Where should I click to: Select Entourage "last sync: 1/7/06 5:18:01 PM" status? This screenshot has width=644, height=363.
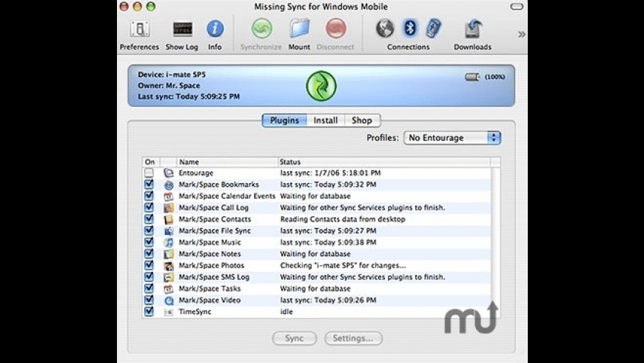point(331,173)
